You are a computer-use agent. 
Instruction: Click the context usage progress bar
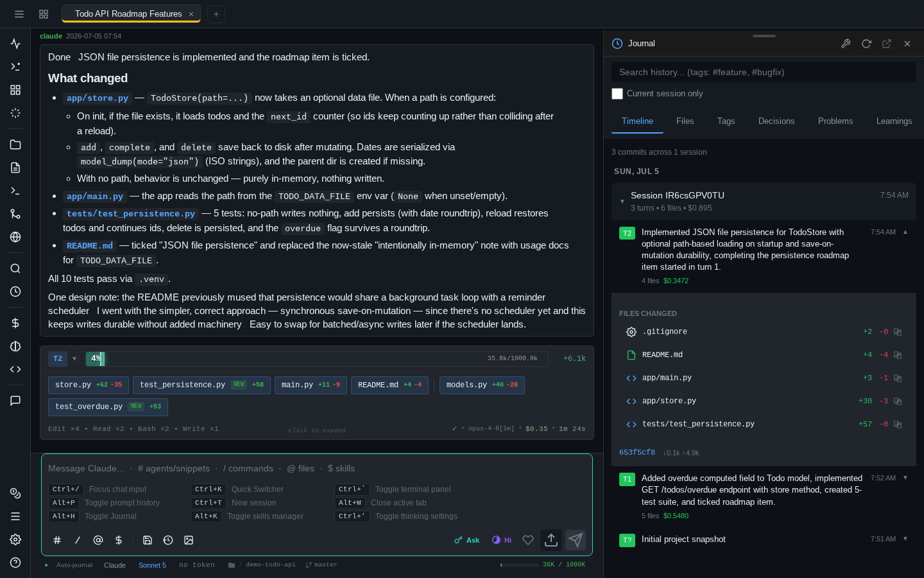(x=317, y=358)
